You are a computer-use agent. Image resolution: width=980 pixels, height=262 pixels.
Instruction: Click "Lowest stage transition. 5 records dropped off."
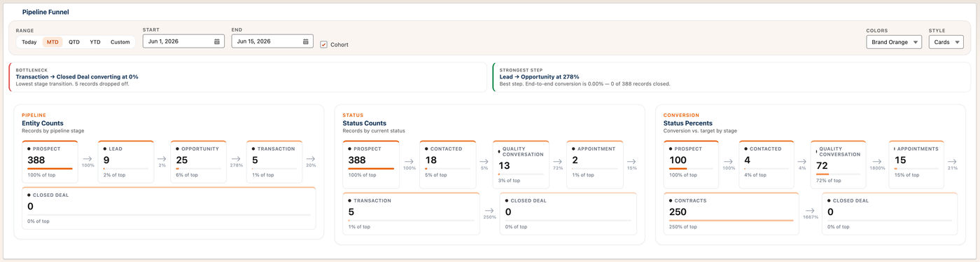tap(72, 84)
